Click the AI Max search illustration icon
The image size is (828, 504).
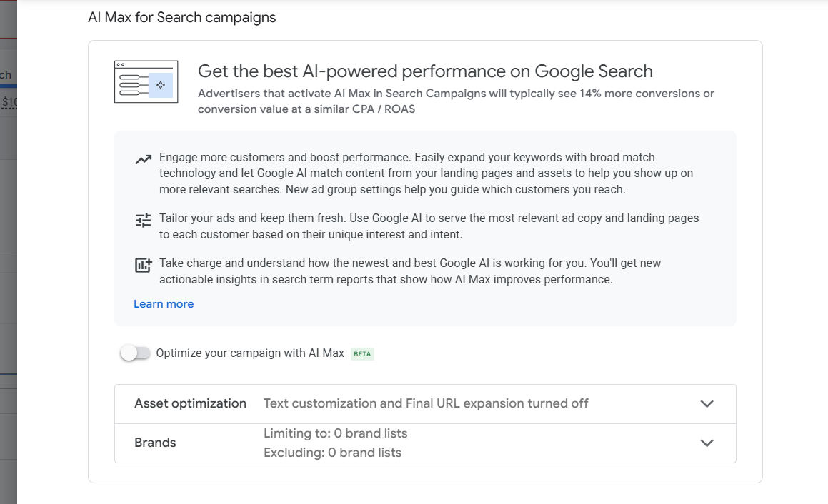click(x=146, y=81)
